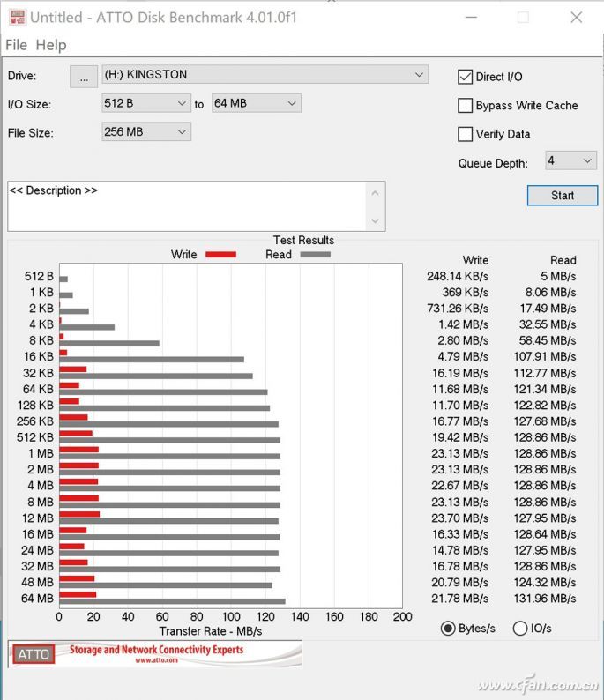
Task: Click the 124.32 MB/s read value
Action: pyautogui.click(x=545, y=582)
